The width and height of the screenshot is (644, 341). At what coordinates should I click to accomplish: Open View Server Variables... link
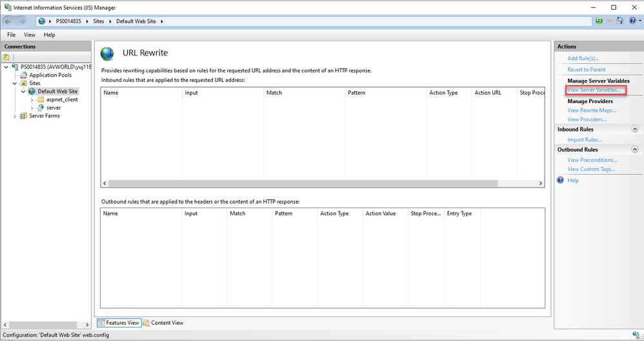[x=594, y=90]
